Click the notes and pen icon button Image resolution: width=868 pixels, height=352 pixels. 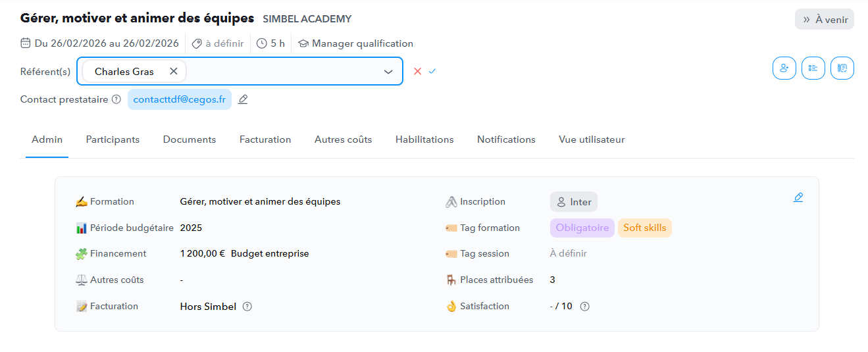click(842, 68)
